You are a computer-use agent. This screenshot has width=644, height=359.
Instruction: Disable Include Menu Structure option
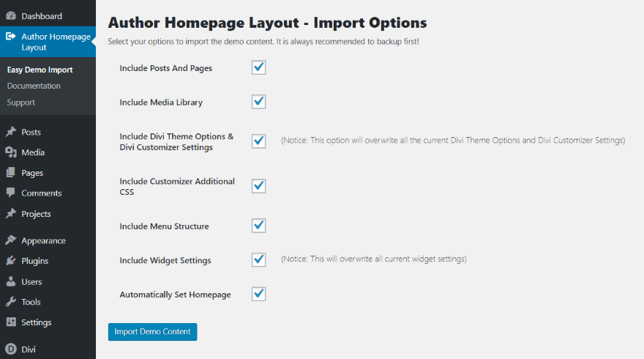[258, 225]
